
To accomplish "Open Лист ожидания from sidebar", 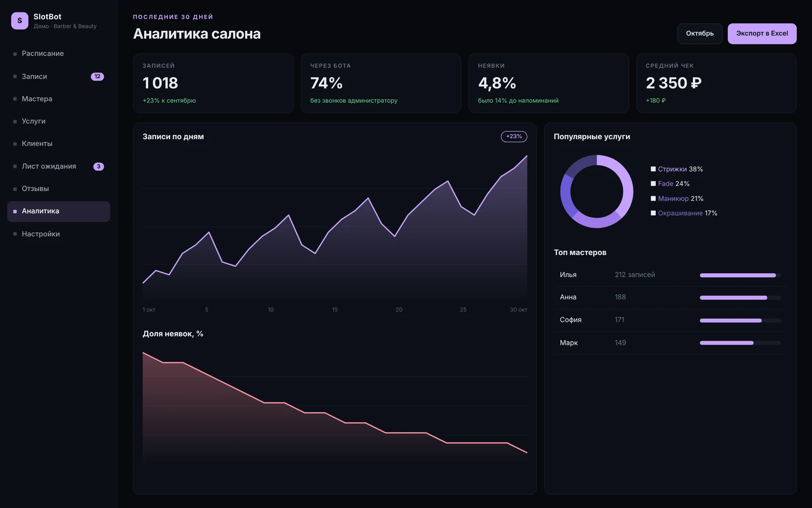I will 58,166.
